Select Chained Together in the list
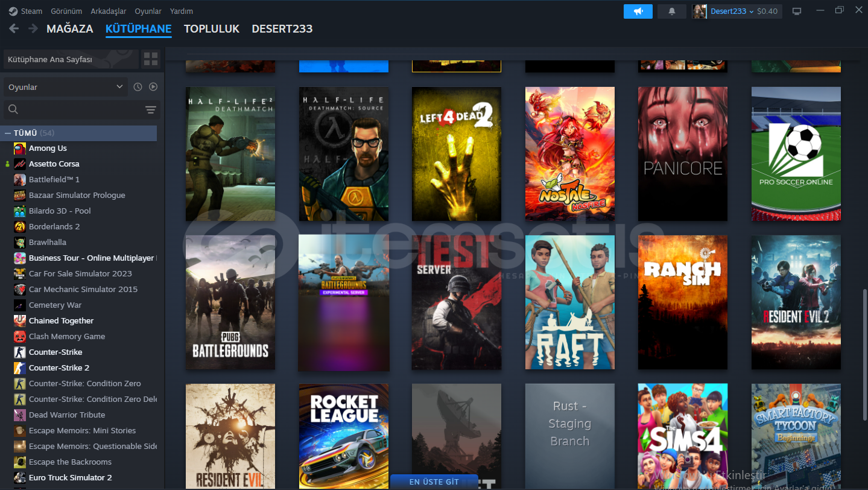 [x=61, y=320]
